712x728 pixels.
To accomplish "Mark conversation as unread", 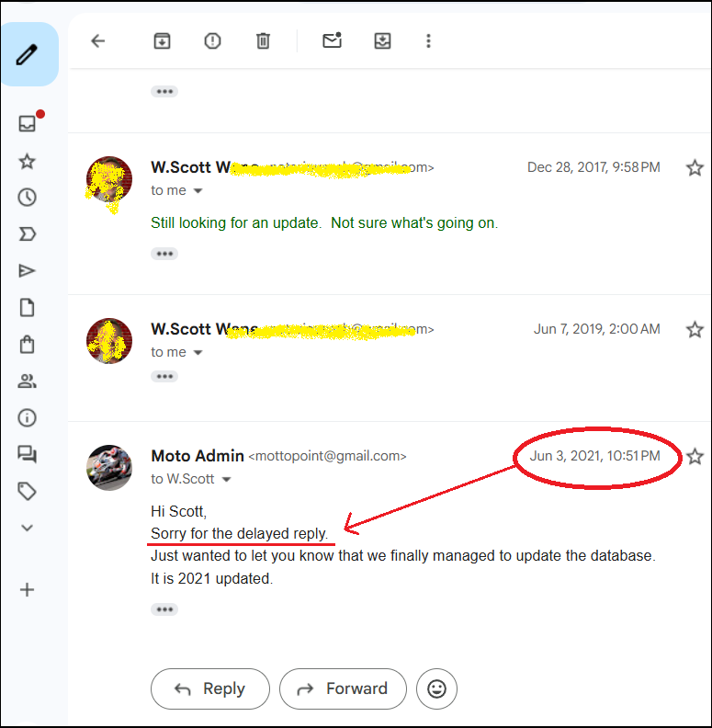I will pyautogui.click(x=333, y=40).
